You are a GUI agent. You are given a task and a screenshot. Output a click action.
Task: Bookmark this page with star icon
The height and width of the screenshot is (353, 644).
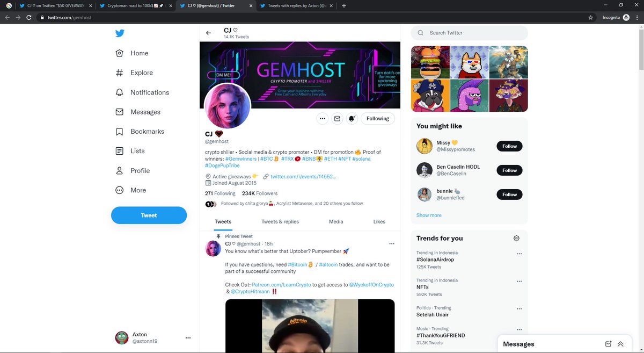590,17
